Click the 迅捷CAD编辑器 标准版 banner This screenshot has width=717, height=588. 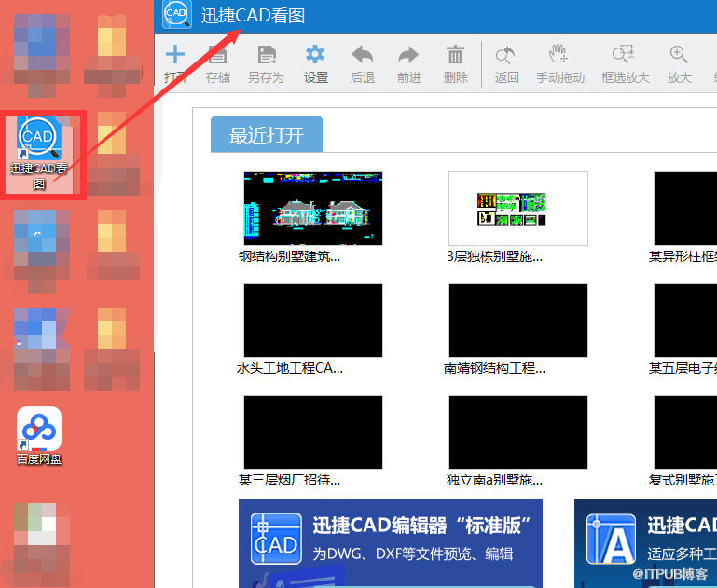click(391, 542)
